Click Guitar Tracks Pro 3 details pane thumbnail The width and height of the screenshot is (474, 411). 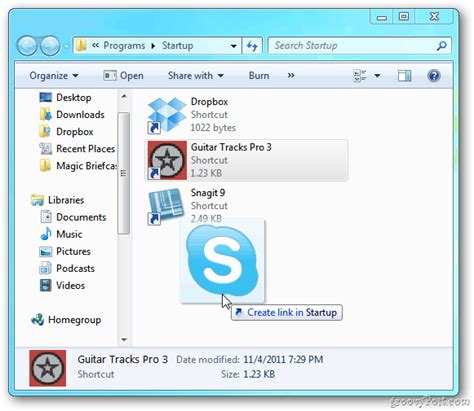(48, 368)
